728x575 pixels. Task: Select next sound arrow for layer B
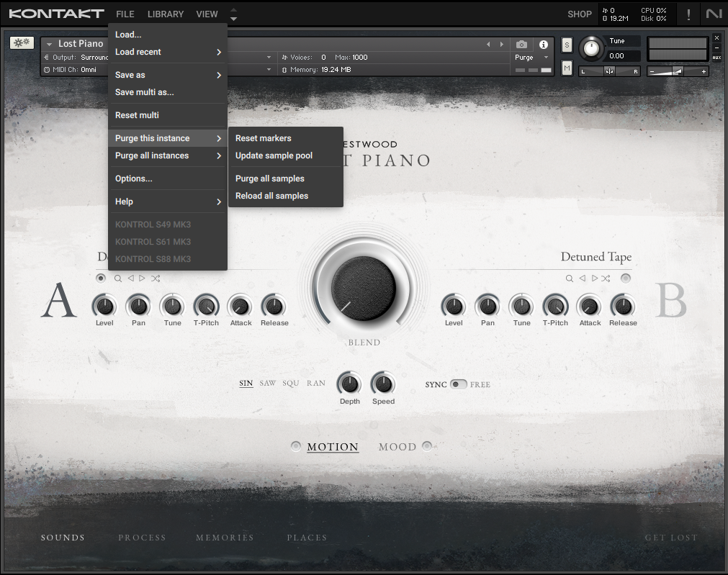pos(594,279)
